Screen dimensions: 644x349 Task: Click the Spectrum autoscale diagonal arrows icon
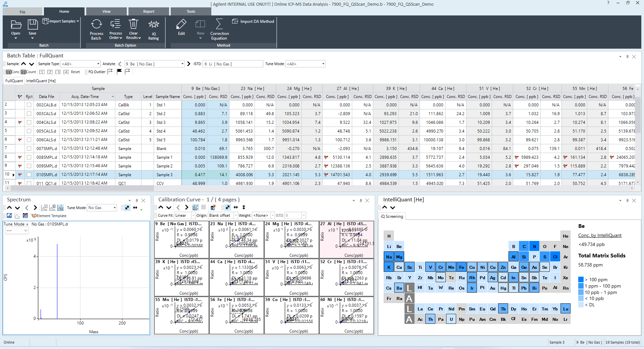click(x=127, y=208)
